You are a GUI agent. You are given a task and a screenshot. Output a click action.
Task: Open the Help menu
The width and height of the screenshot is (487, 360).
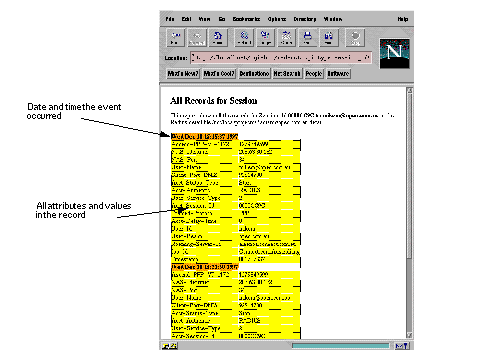pyautogui.click(x=403, y=19)
